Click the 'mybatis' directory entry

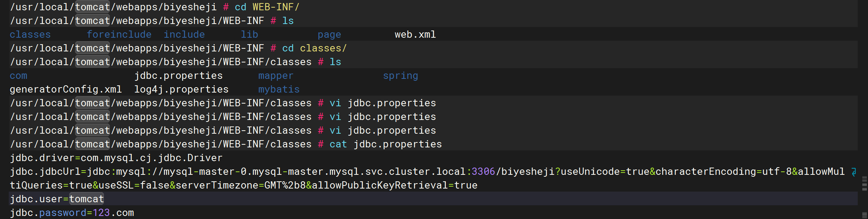coord(279,90)
